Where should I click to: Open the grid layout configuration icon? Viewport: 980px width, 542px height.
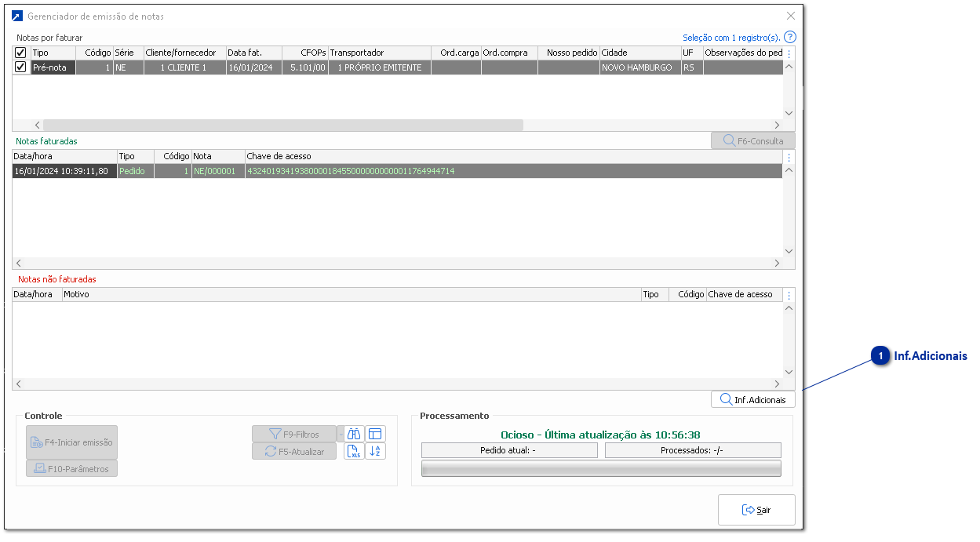pyautogui.click(x=375, y=434)
